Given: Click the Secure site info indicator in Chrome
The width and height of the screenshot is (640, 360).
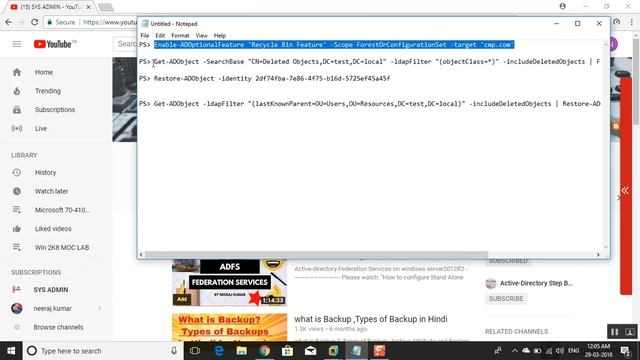Looking at the screenshot, I should coord(61,22).
